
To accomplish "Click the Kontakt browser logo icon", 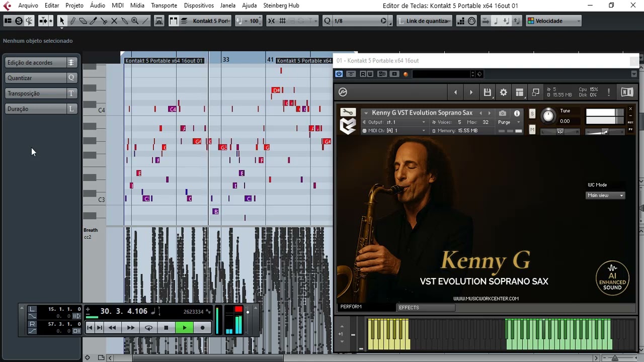I will (x=343, y=92).
